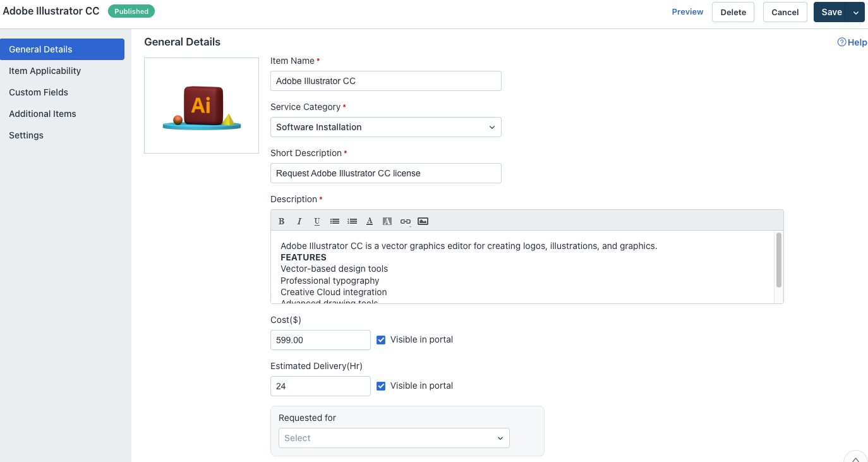Click Published status badge
Viewport: 868px width, 462px height.
coord(131,11)
